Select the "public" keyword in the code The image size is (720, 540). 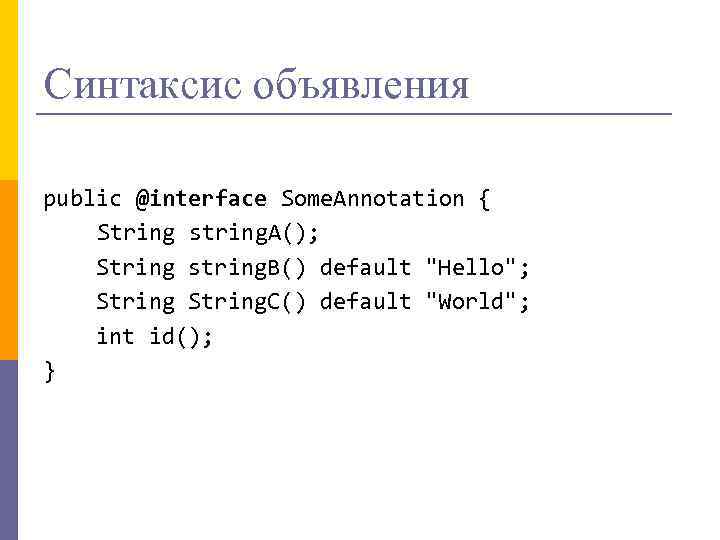point(82,198)
